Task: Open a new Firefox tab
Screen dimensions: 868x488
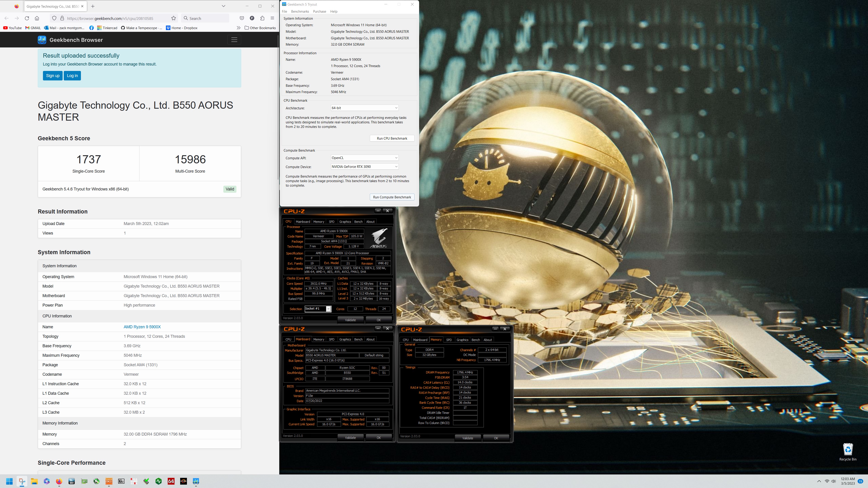Action: click(x=93, y=6)
